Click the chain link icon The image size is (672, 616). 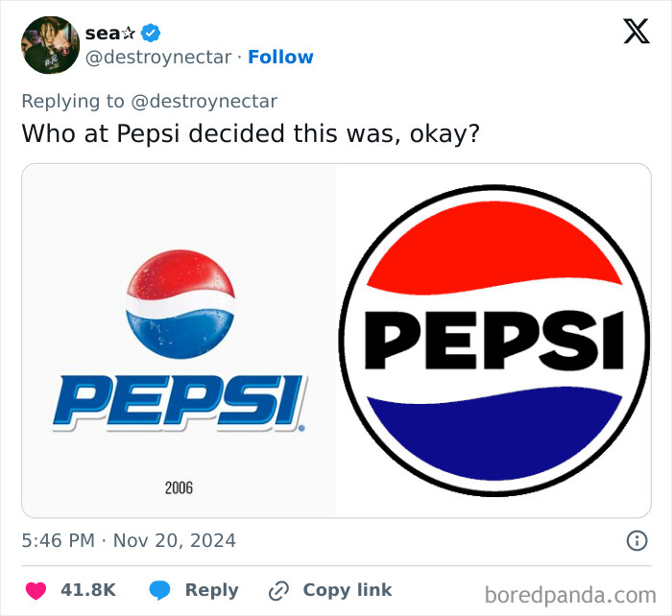pos(279,590)
